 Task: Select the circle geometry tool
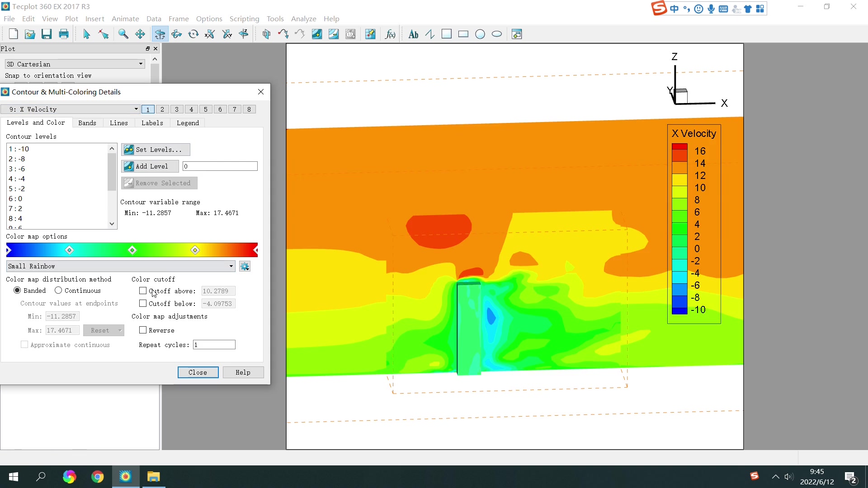480,34
